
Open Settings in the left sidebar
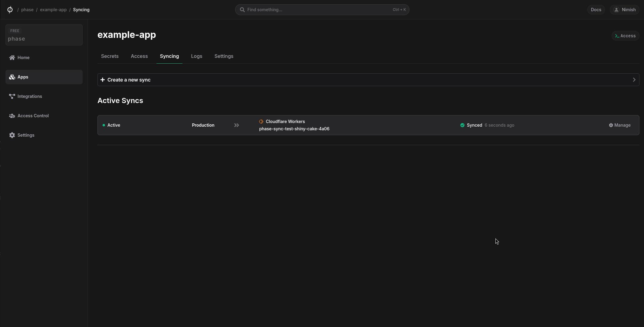[x=26, y=135]
